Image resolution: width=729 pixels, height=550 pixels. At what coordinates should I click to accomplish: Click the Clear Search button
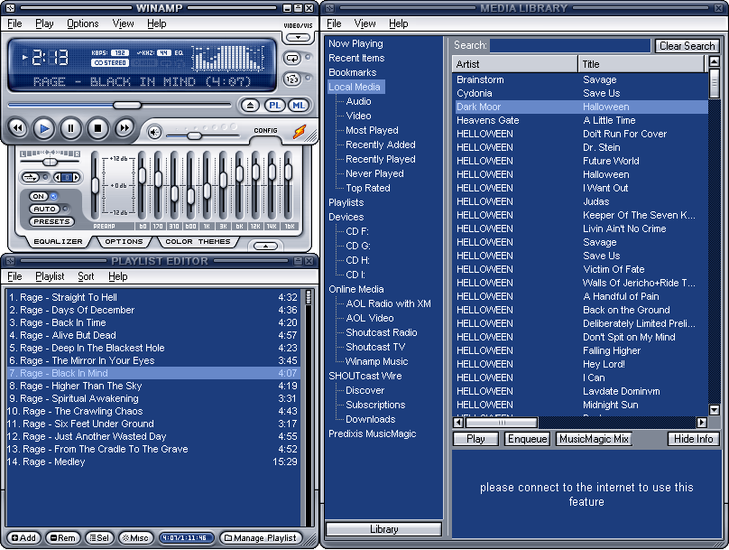coord(687,46)
